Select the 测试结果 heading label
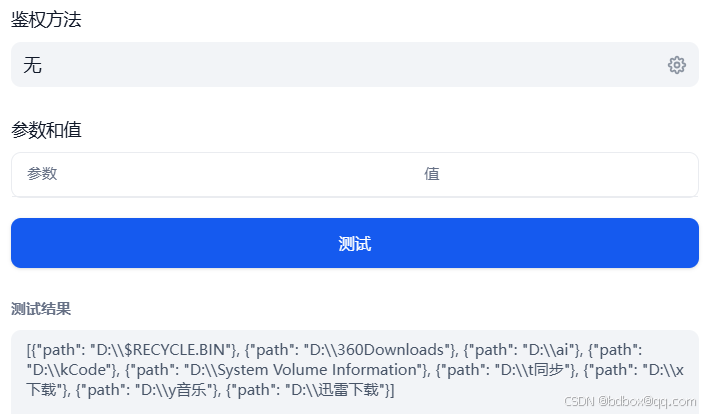The image size is (714, 414). [41, 309]
